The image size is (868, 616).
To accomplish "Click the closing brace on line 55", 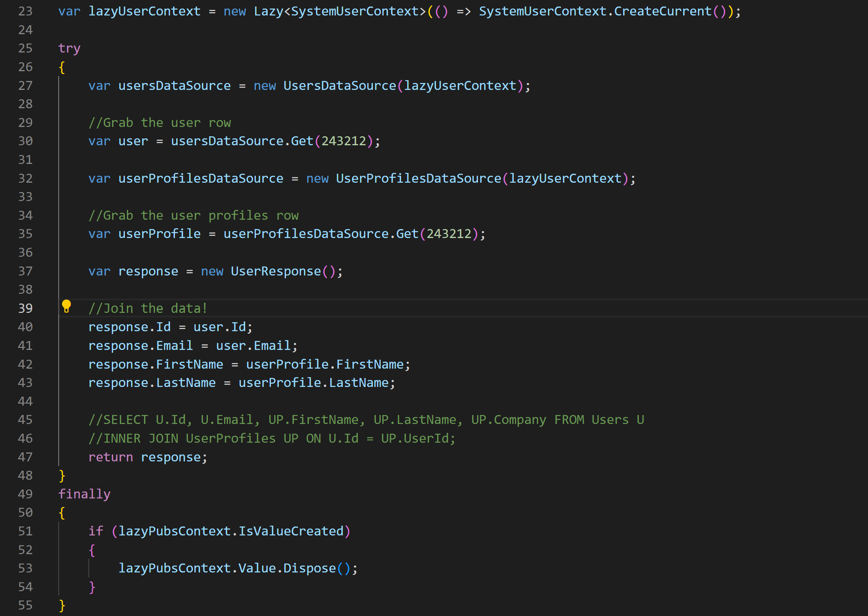I will click(62, 606).
